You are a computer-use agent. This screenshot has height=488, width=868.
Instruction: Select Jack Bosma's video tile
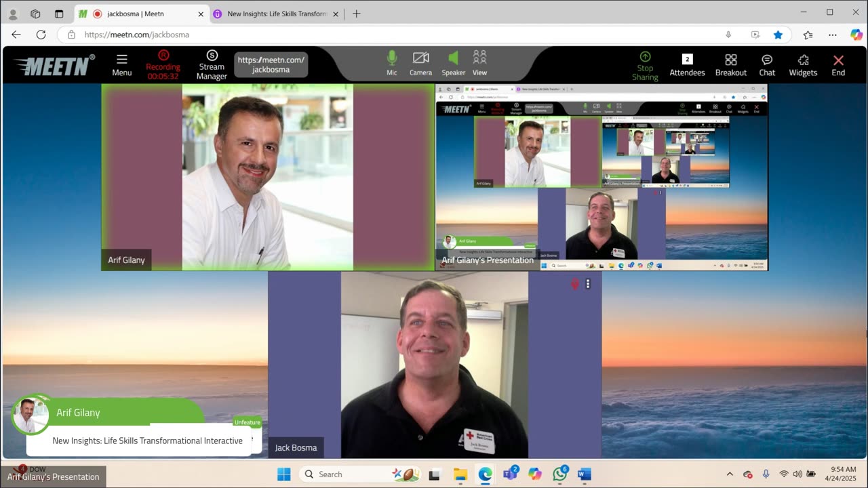[x=435, y=365]
